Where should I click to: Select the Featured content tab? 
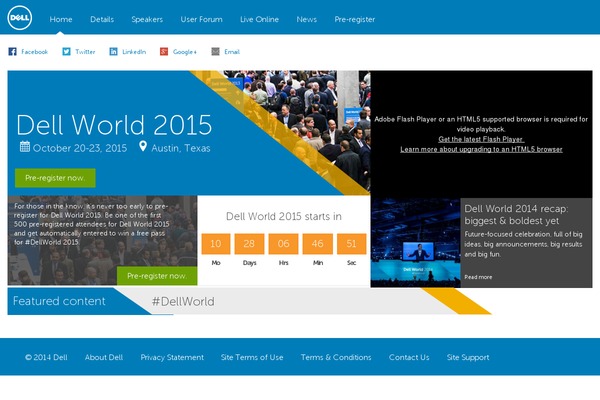click(x=59, y=301)
